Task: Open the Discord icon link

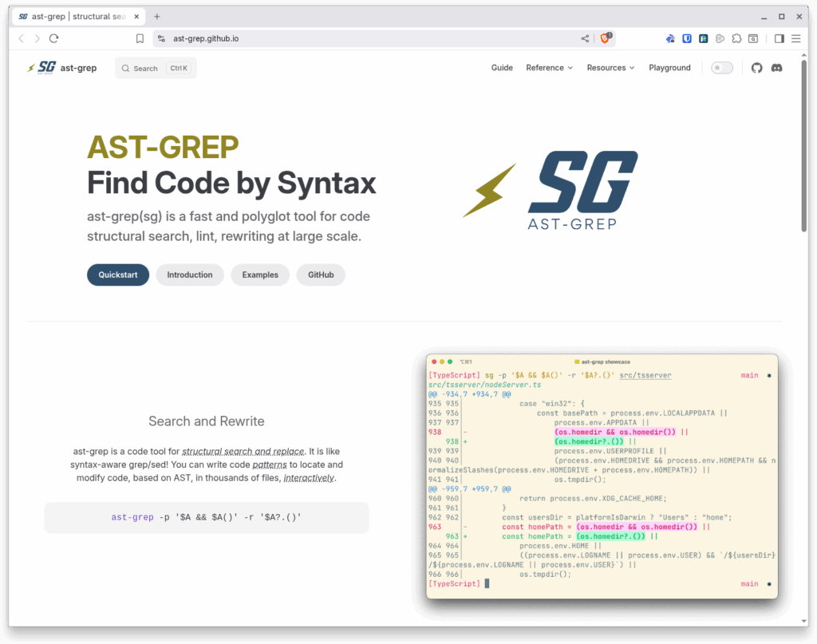Action: point(776,68)
